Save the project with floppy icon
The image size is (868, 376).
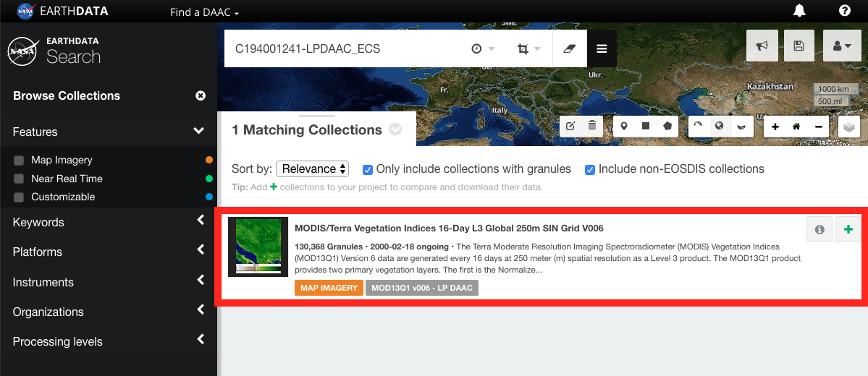799,46
